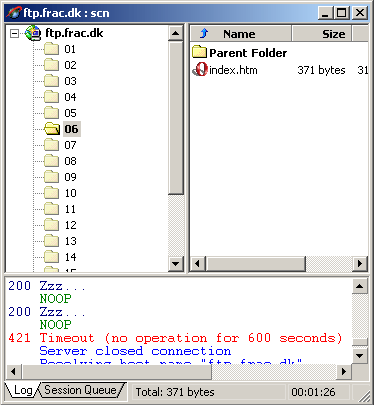The width and height of the screenshot is (374, 405).
Task: Select tree folder label 12
Action: [70, 225]
